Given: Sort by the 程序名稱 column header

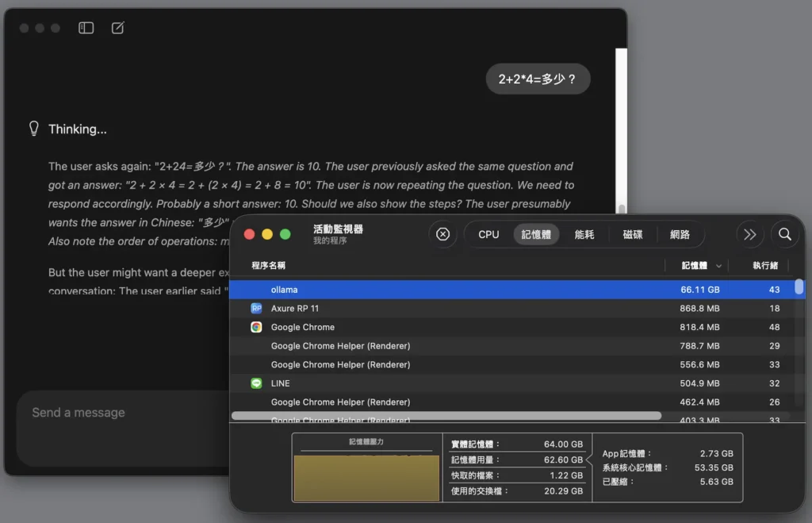Looking at the screenshot, I should click(x=268, y=265).
